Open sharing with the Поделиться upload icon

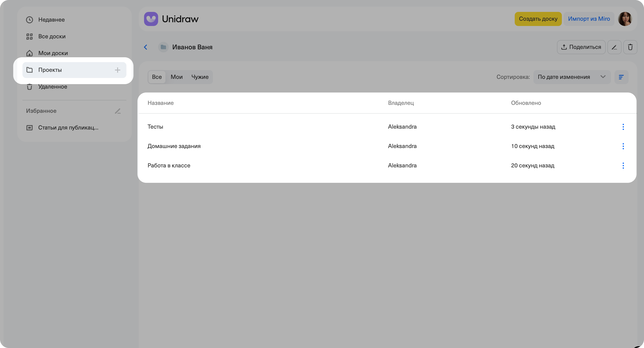(x=581, y=47)
